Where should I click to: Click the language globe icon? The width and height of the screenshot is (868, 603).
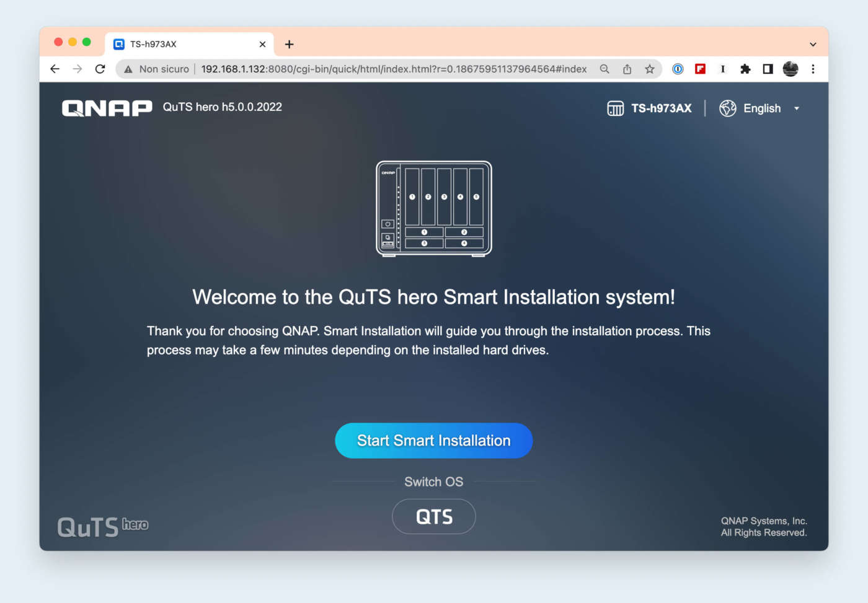point(727,108)
